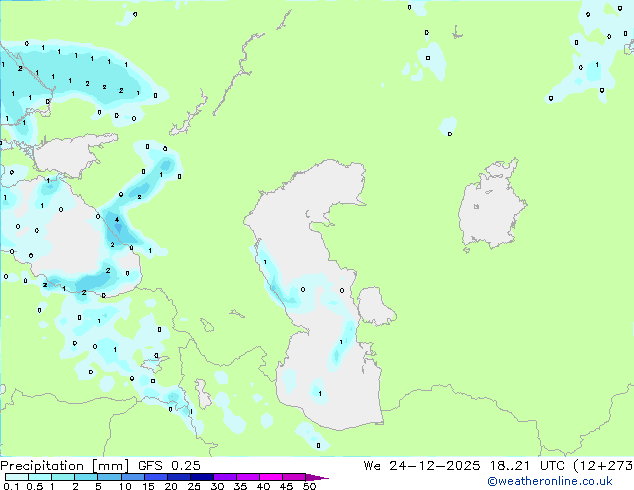Image resolution: width=634 pixels, height=490 pixels.
Task: Click the 30–35 mm purple legend swatch
Action: 224,477
